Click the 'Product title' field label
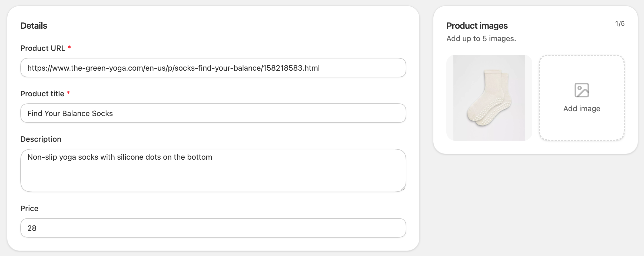The width and height of the screenshot is (644, 256). 42,94
